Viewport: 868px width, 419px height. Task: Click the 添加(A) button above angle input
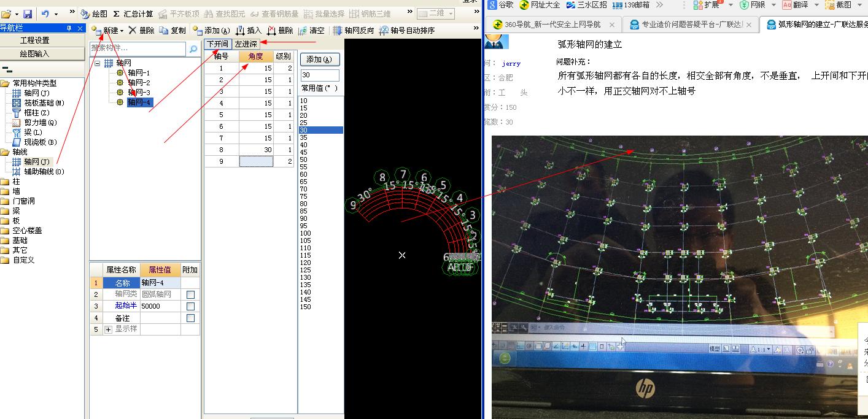point(319,60)
